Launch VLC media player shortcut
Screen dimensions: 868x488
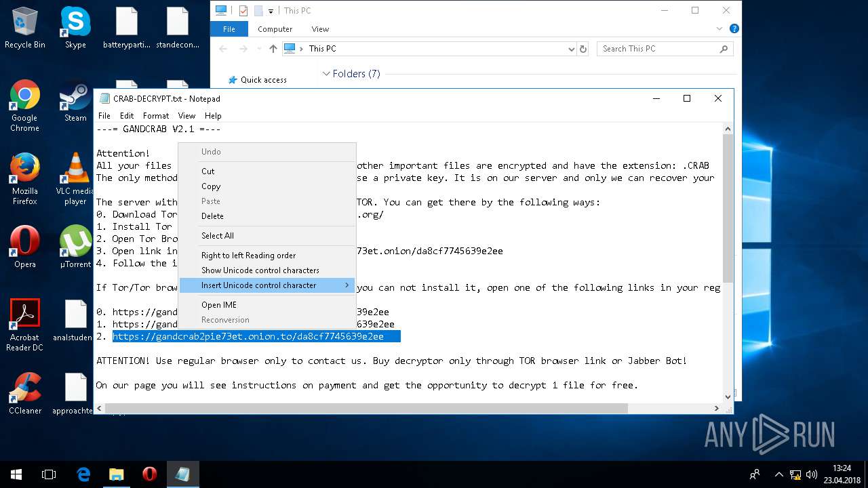tap(75, 180)
